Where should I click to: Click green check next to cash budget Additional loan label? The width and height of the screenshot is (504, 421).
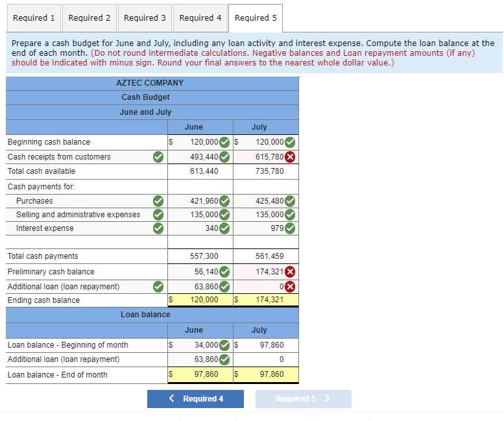click(158, 286)
